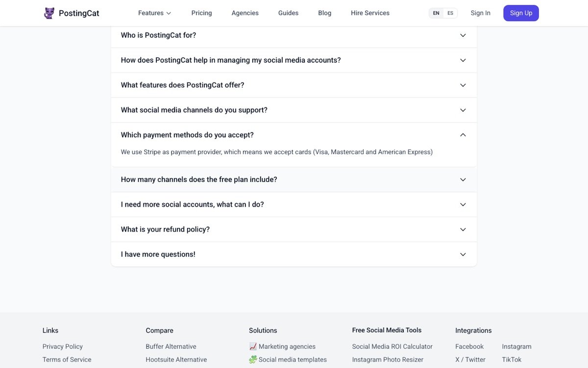The image size is (588, 368).
Task: Open Social media templates link
Action: tap(288, 360)
